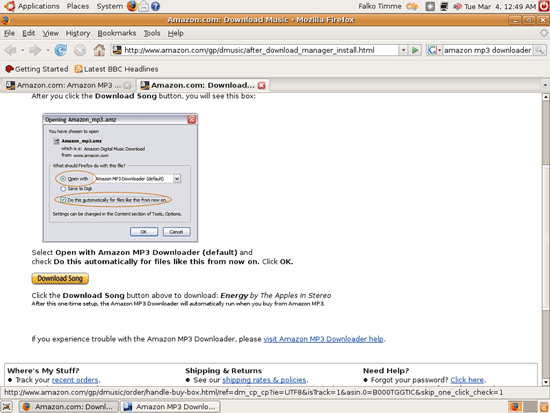The image size is (550, 413).
Task: Run search with the magnifier icon
Action: pos(539,50)
